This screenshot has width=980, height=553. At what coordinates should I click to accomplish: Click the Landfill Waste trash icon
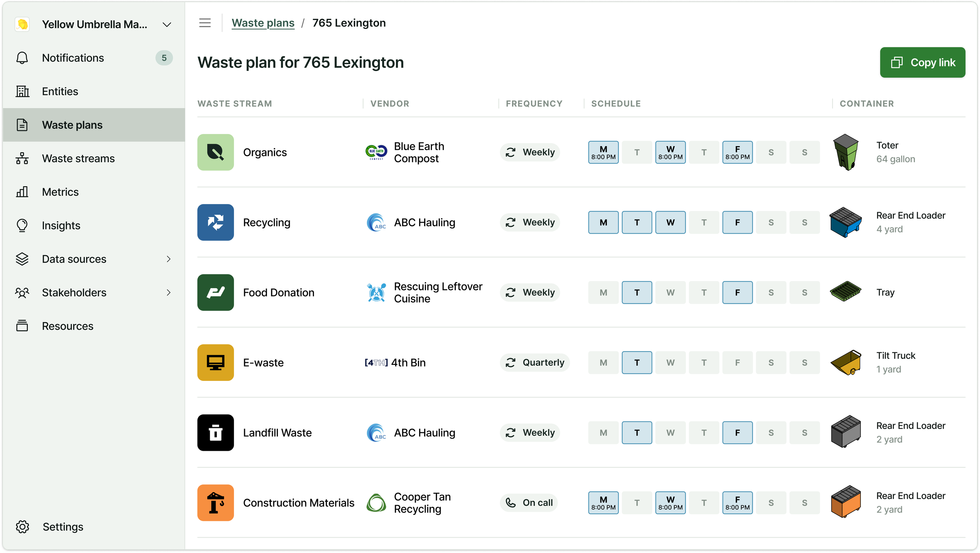[x=216, y=433]
